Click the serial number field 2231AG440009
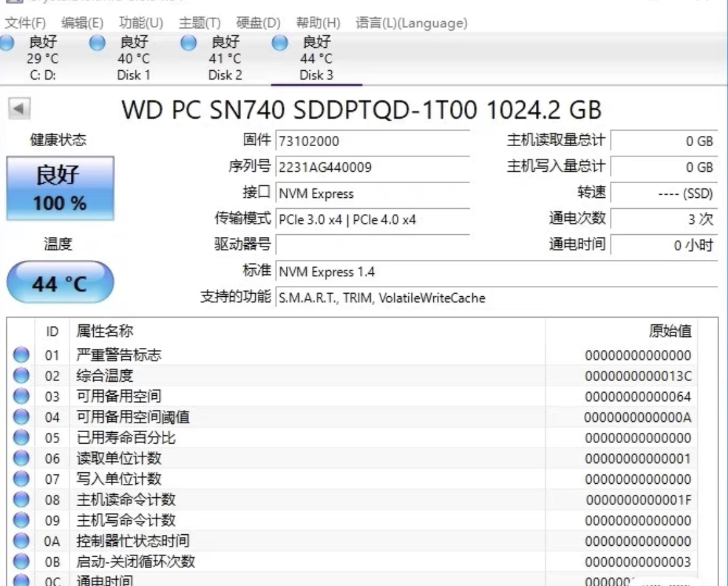The image size is (728, 586). (373, 167)
